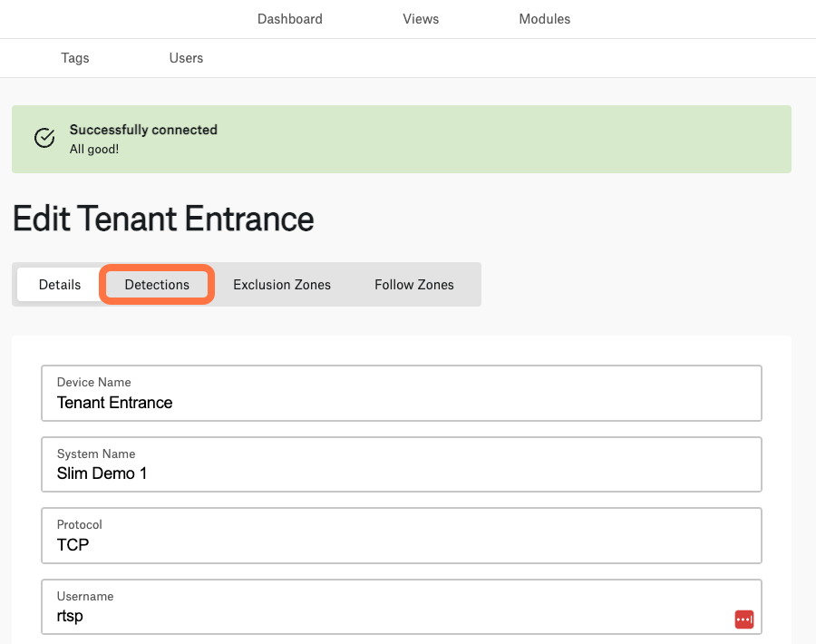816x644 pixels.
Task: Switch to the Detections tab
Action: [x=157, y=285]
